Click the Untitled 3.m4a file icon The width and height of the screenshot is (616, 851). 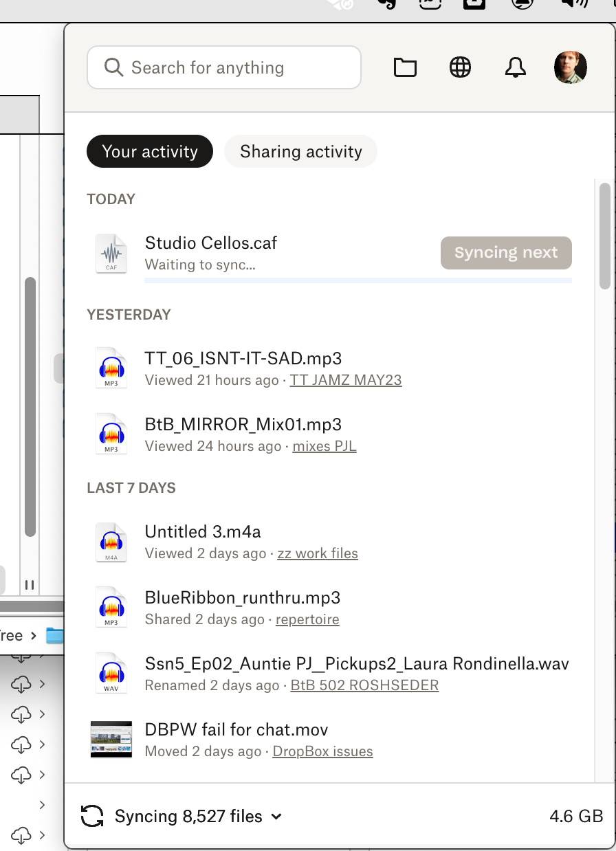(111, 542)
